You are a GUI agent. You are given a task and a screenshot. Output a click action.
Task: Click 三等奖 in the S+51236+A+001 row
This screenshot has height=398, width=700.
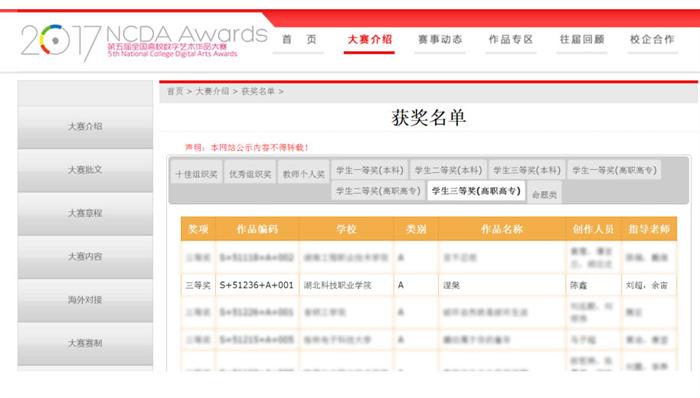tap(198, 285)
